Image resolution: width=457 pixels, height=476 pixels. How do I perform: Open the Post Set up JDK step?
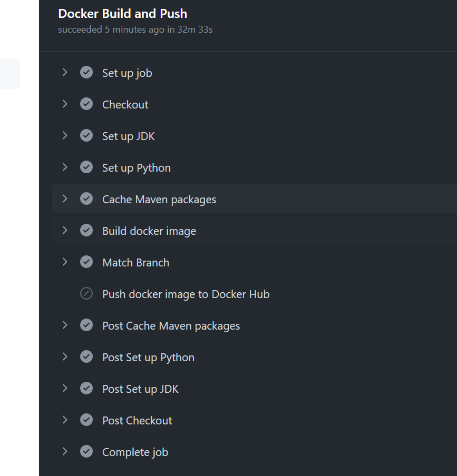(x=140, y=389)
